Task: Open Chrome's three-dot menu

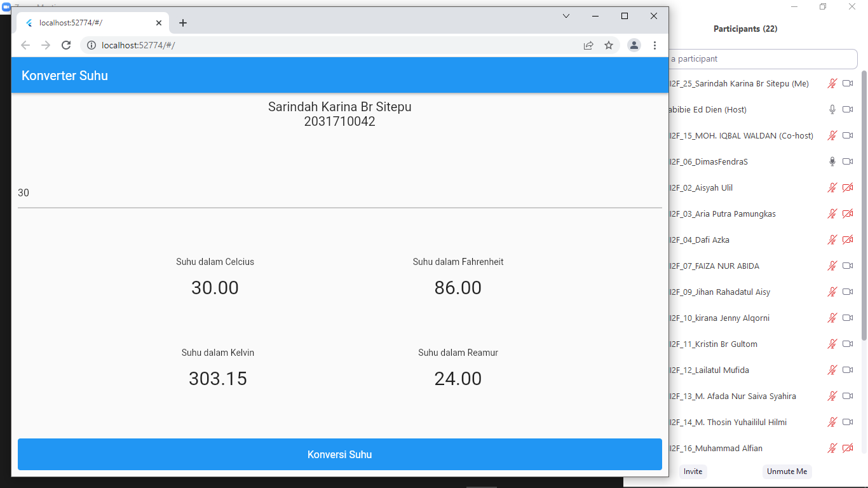Action: tap(655, 45)
